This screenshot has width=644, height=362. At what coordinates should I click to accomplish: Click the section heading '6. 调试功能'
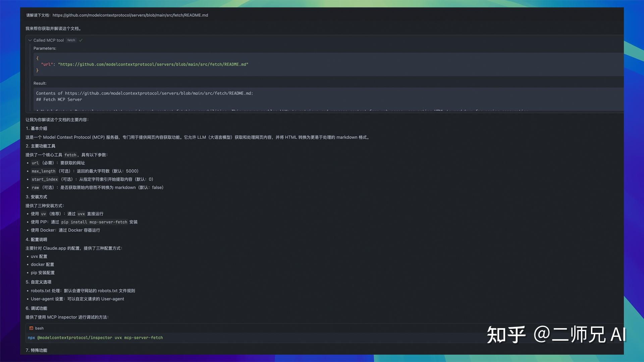point(37,308)
